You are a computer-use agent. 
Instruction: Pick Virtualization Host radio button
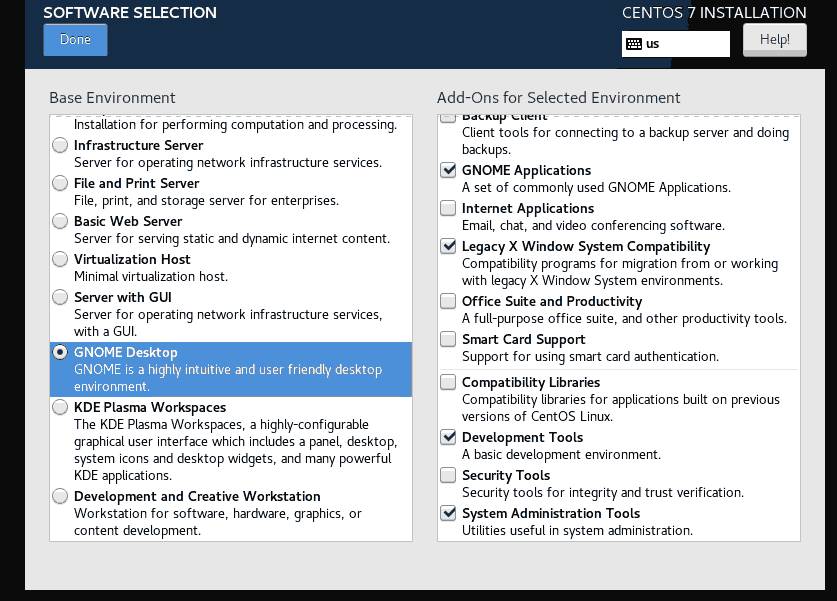60,259
